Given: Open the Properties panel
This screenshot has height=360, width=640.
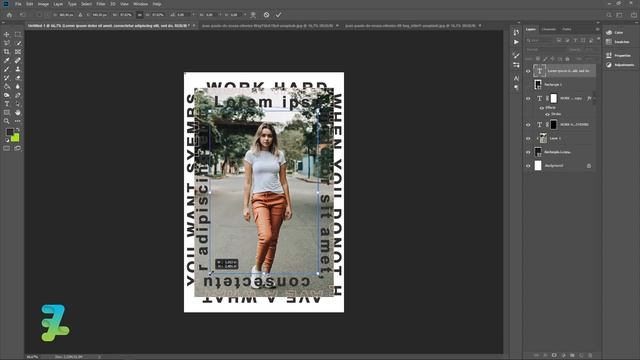Looking at the screenshot, I should pyautogui.click(x=618, y=56).
